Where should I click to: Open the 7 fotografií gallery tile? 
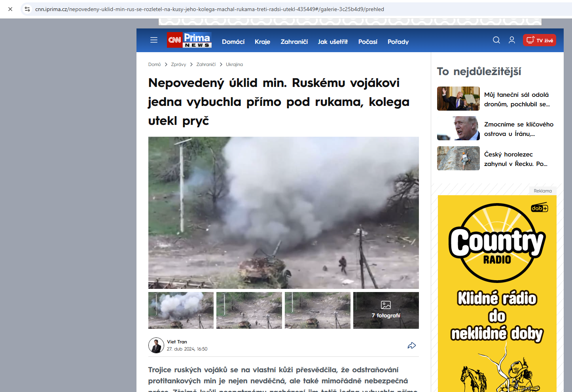[386, 310]
